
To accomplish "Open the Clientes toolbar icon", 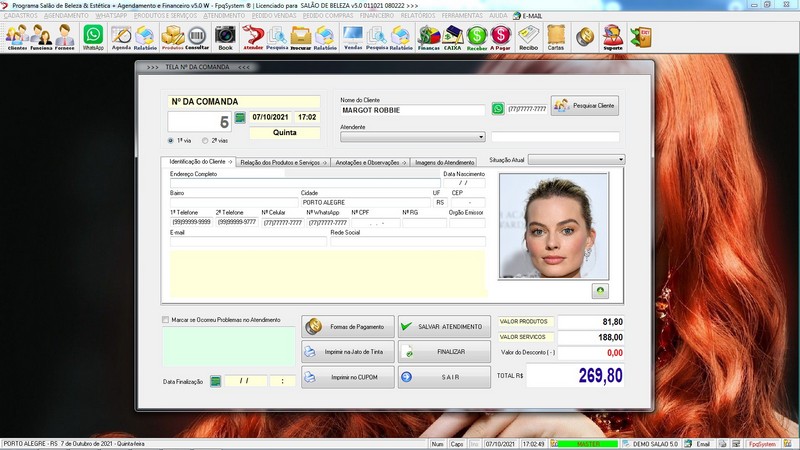I will (x=17, y=37).
